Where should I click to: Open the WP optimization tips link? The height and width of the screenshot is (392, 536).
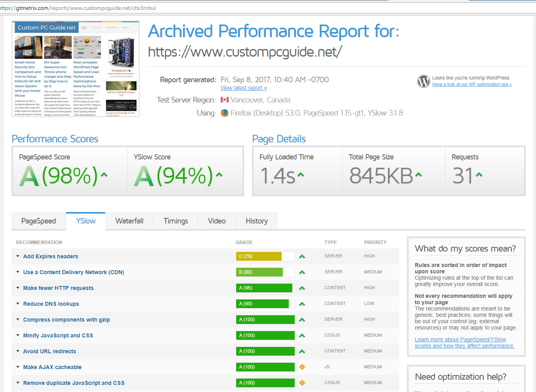pos(472,84)
